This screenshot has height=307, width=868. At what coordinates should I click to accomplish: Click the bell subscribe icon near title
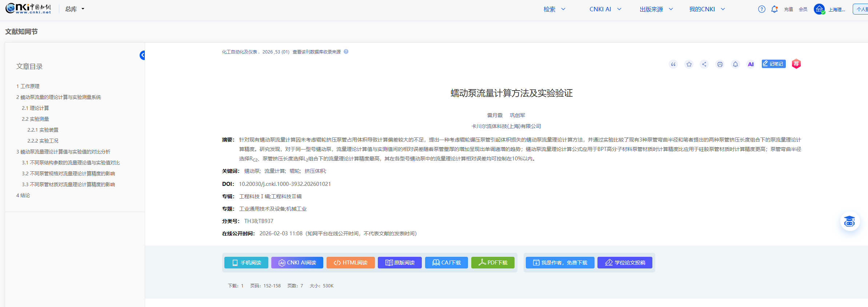click(x=735, y=64)
